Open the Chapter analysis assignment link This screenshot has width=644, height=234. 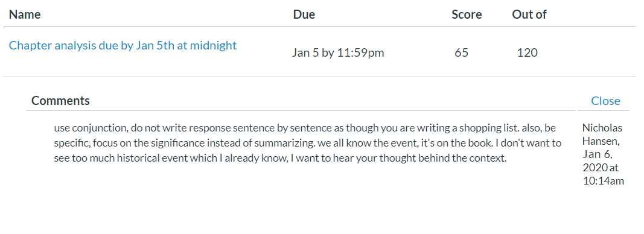(x=123, y=46)
